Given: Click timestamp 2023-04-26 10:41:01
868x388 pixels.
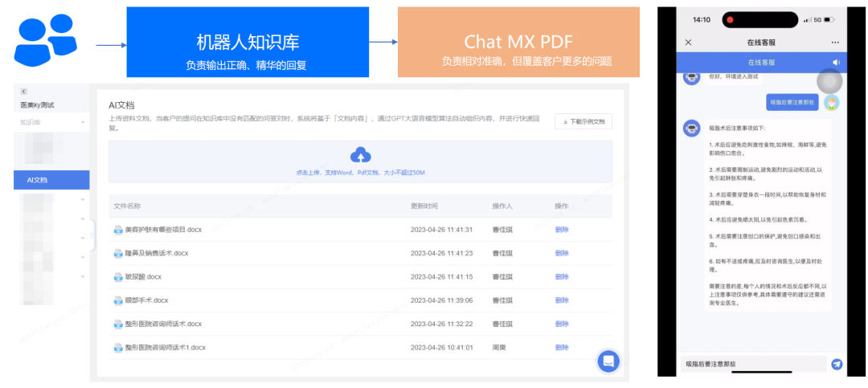Looking at the screenshot, I should (x=442, y=348).
